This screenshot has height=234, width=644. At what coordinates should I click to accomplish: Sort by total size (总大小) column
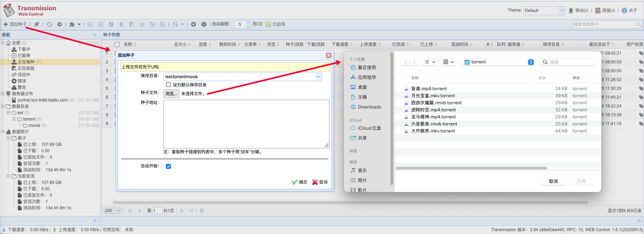coord(182,44)
